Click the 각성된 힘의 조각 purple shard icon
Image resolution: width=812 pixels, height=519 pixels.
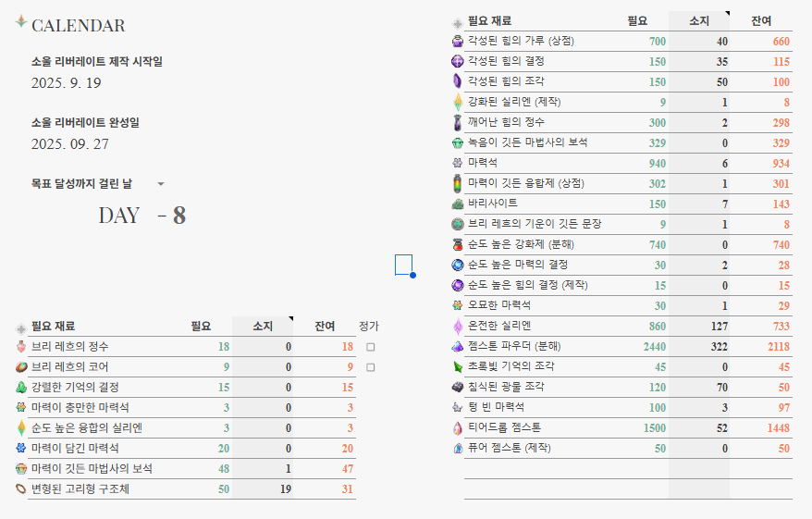pos(457,81)
